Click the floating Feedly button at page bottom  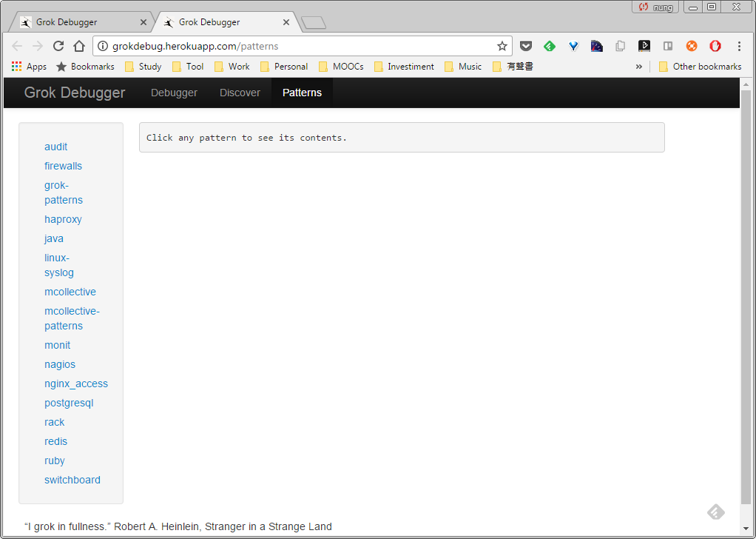716,512
